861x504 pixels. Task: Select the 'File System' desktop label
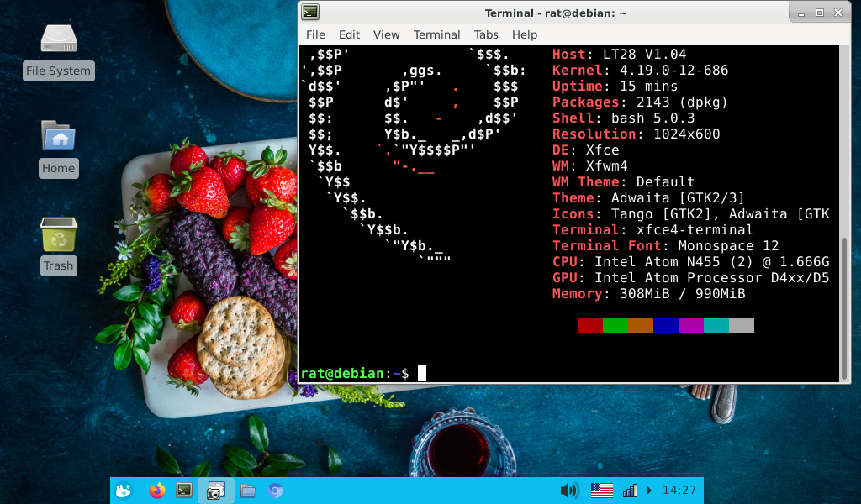[x=59, y=71]
